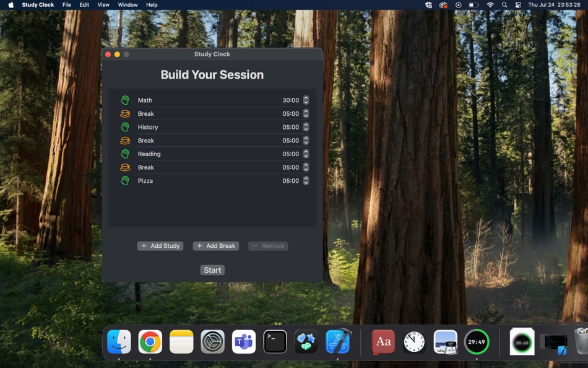Open the Study Clock application menu

coord(38,5)
